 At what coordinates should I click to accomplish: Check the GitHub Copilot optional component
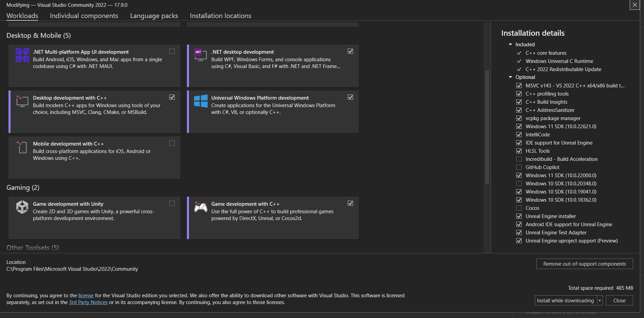(x=519, y=167)
